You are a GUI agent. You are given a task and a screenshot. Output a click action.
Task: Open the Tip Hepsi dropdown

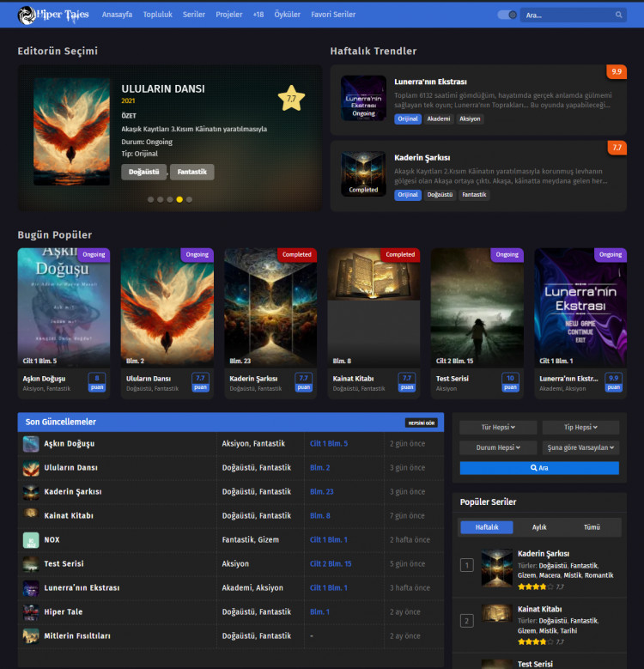580,427
